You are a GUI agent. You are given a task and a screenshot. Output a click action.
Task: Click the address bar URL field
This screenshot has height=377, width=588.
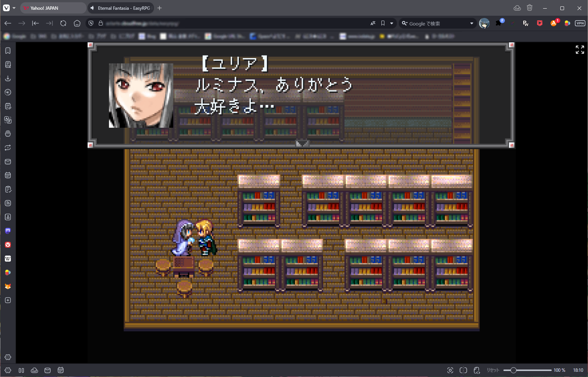[x=236, y=23]
